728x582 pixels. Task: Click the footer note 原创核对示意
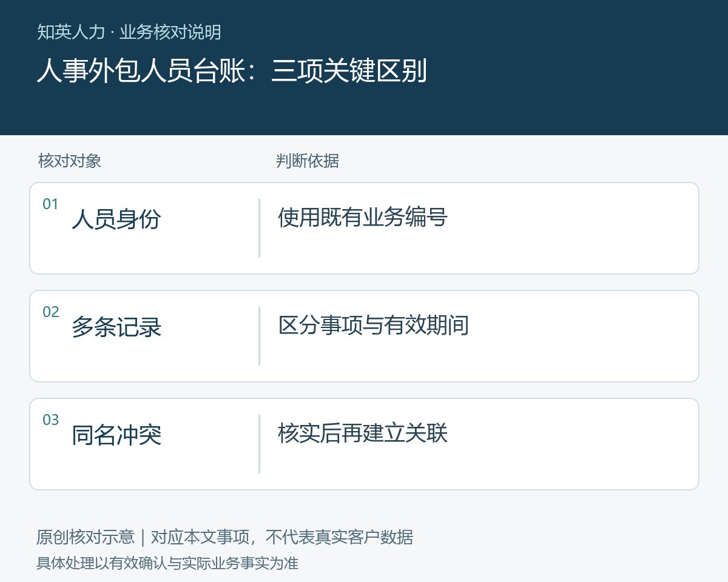pos(86,537)
